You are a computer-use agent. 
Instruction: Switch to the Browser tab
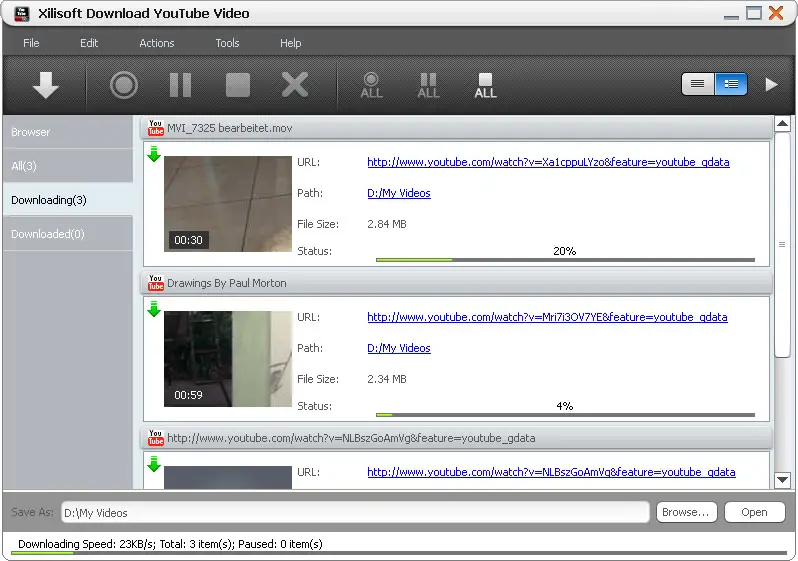click(68, 132)
